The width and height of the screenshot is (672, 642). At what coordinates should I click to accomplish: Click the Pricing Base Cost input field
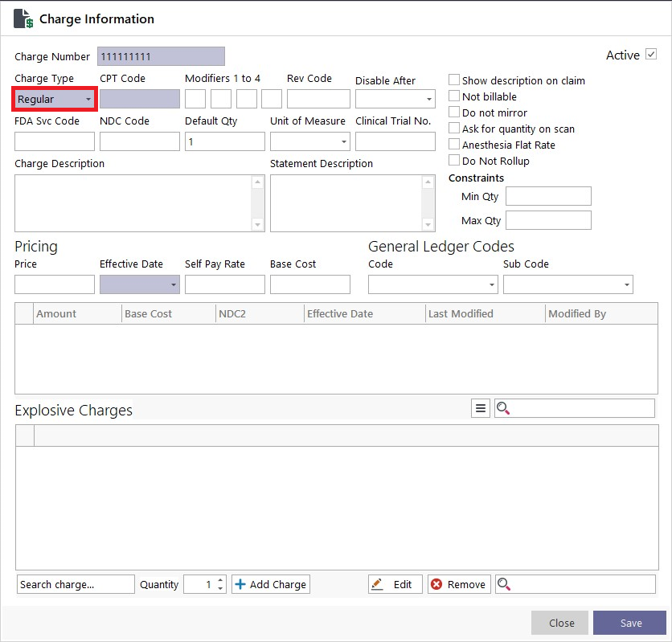coord(309,284)
